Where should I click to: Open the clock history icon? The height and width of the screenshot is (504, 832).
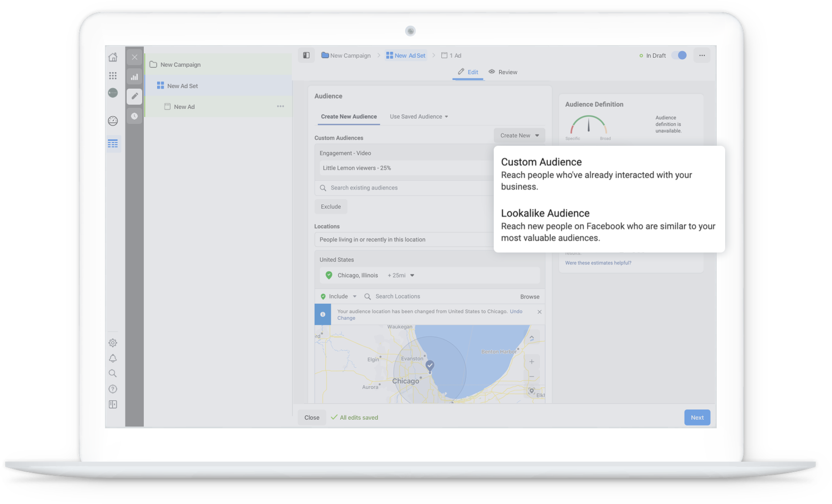[135, 116]
